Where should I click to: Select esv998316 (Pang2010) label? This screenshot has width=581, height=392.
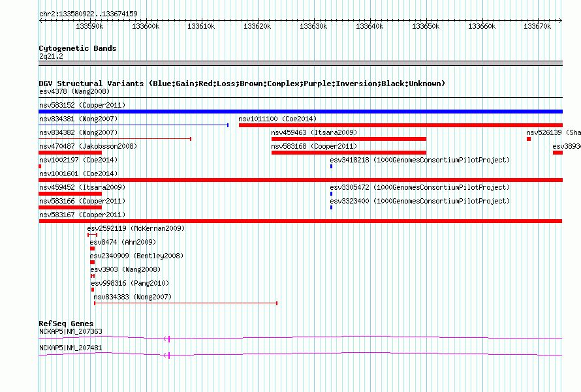(130, 283)
